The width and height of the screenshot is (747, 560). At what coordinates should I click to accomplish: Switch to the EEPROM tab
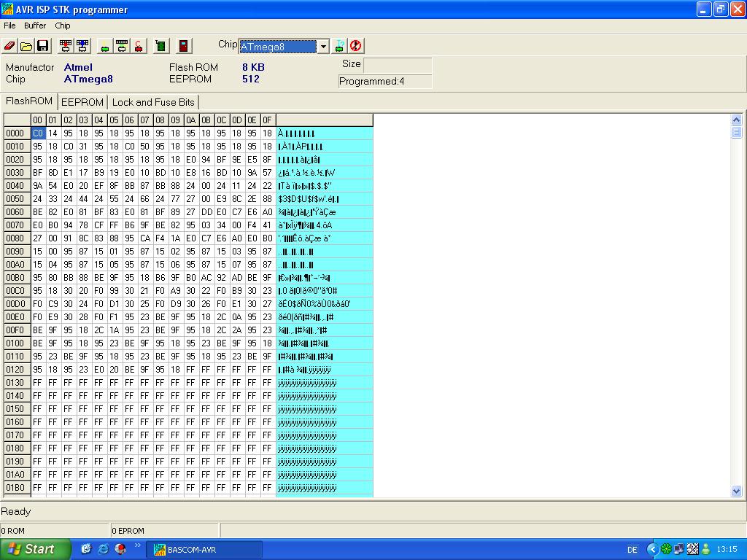82,102
